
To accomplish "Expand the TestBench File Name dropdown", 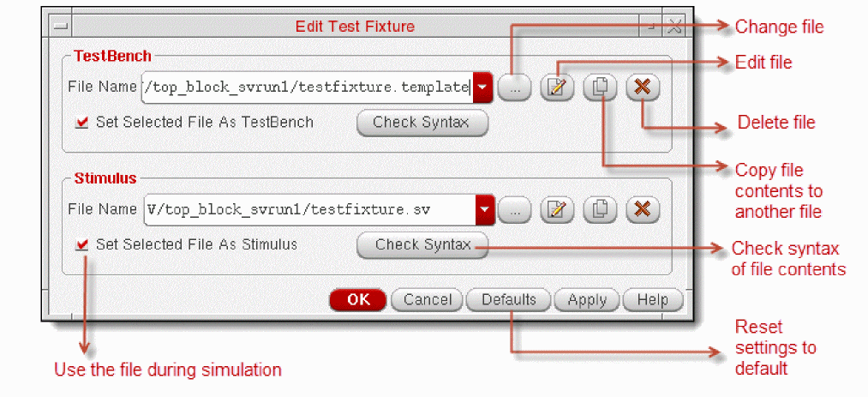I will (x=484, y=87).
